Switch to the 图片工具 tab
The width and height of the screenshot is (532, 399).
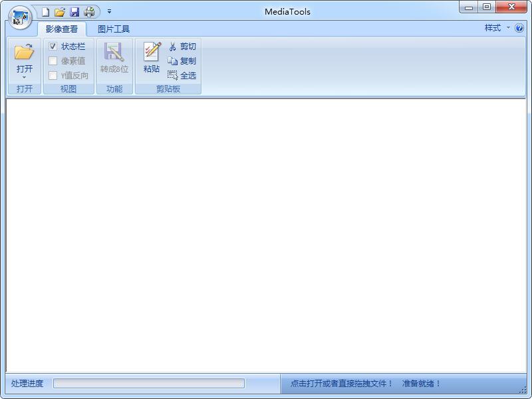coord(113,29)
